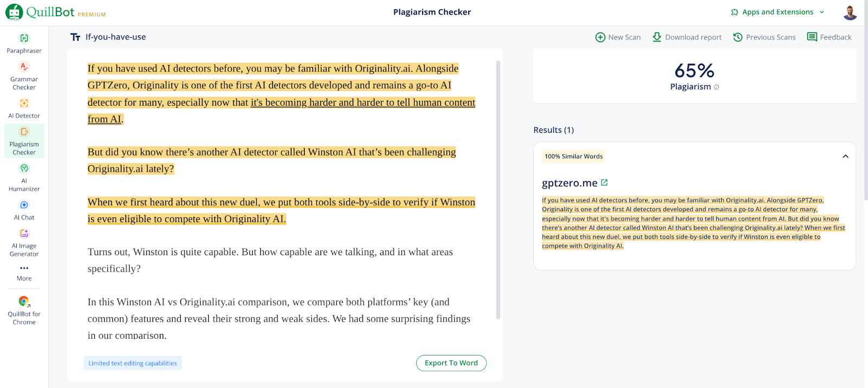Open Previous Scans
The image size is (868, 388).
tap(764, 37)
